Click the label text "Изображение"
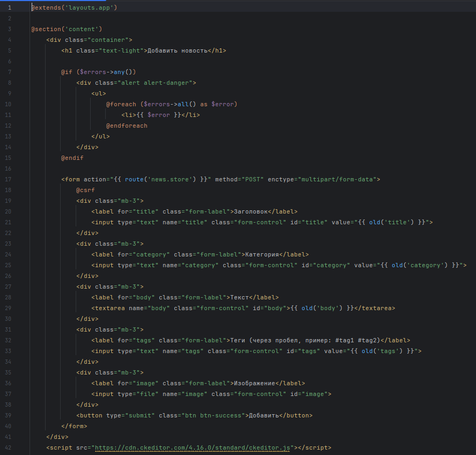Viewport: 476px width, 455px height. [254, 383]
